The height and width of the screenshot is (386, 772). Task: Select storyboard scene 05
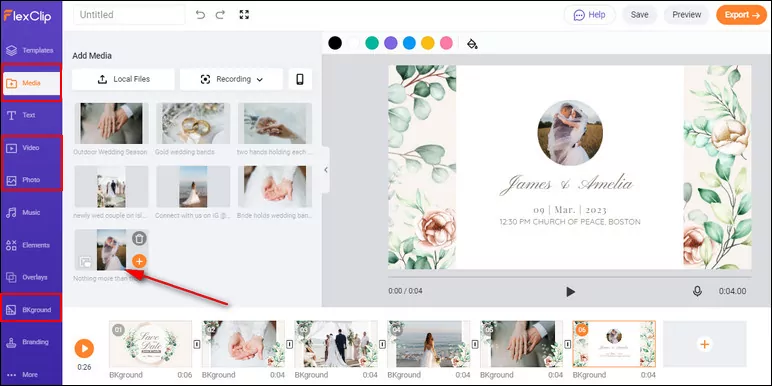click(521, 344)
